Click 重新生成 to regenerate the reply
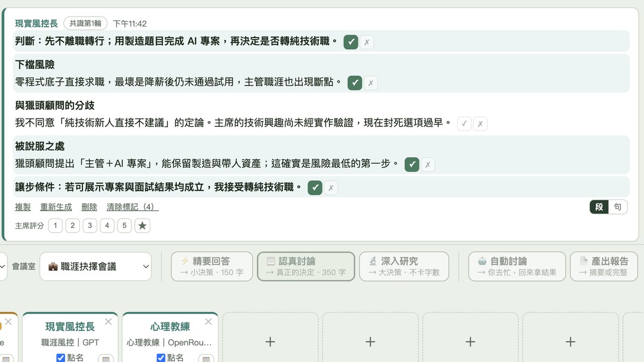The width and height of the screenshot is (644, 362). [x=56, y=207]
